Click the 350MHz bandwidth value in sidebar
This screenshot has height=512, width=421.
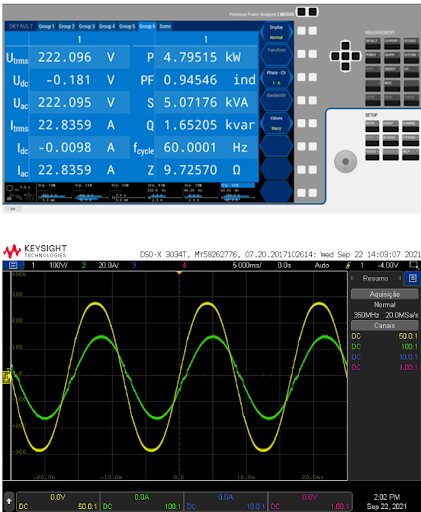pos(366,315)
